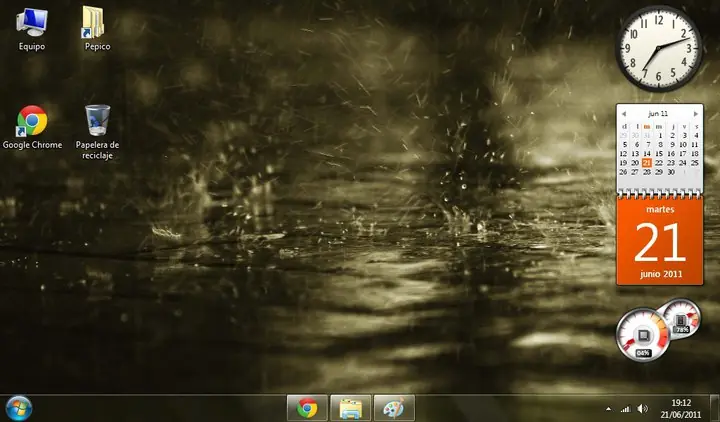This screenshot has height=422, width=720.
Task: Open the volume speaker tray icon
Action: click(x=643, y=409)
